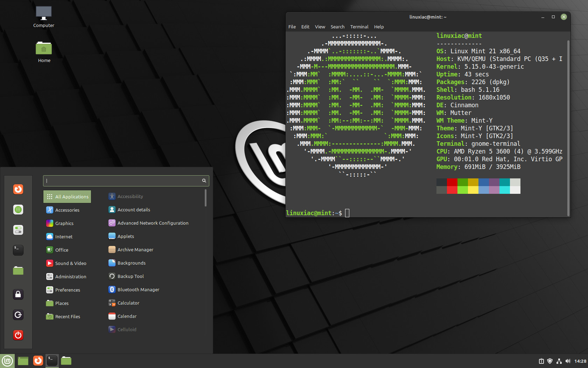Click the Log Out icon in menu sidebar
Image resolution: width=588 pixels, height=368 pixels.
click(18, 315)
